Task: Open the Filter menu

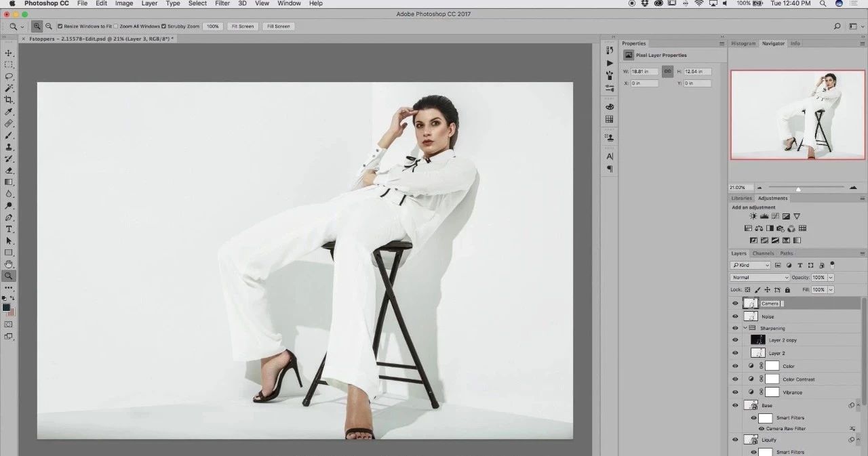Action: click(222, 3)
